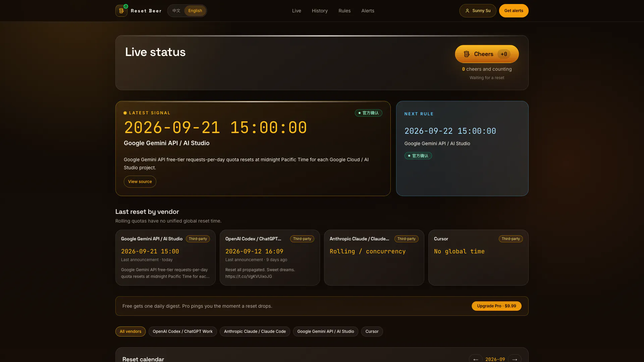Click the beer mug icon in Cheers button

click(x=467, y=54)
